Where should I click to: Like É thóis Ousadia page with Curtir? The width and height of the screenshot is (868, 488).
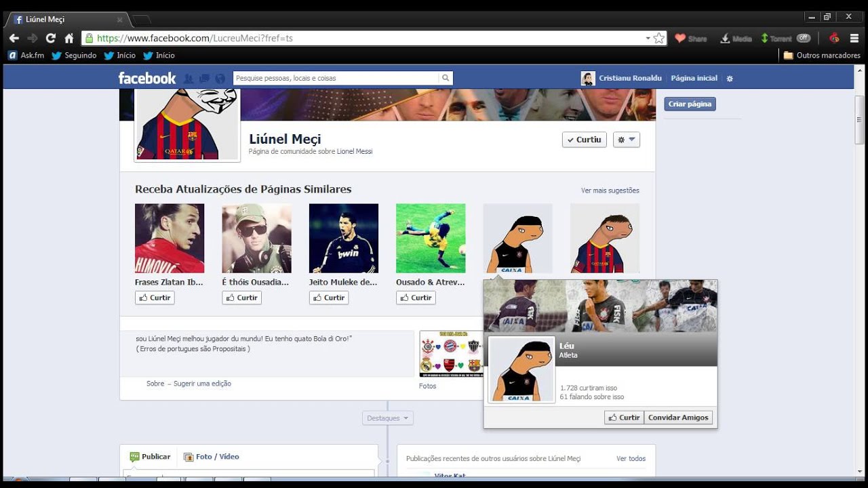[241, 298]
